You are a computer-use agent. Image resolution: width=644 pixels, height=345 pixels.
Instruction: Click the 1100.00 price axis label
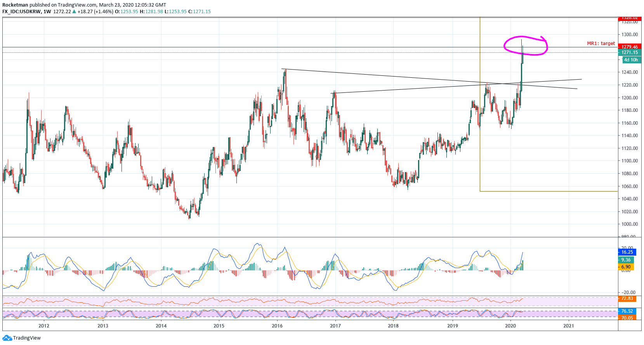pos(630,161)
